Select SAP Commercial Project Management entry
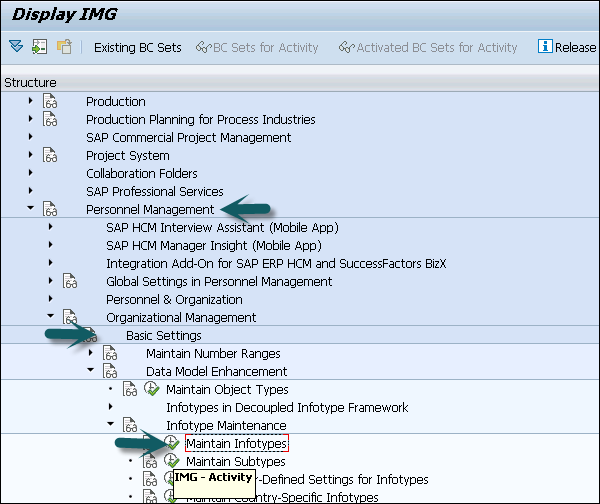This screenshot has height=504, width=600. pos(188,137)
